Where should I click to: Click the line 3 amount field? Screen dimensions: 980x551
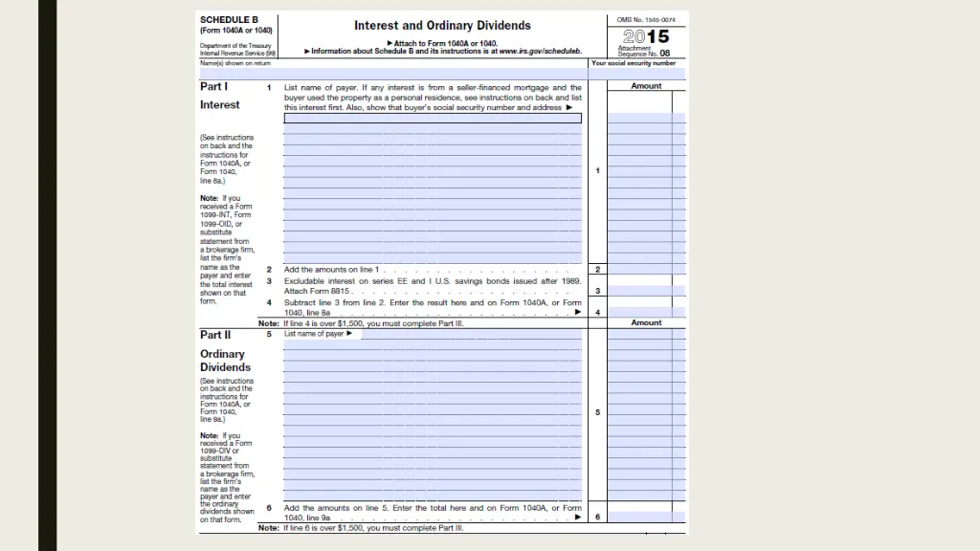[x=639, y=290]
